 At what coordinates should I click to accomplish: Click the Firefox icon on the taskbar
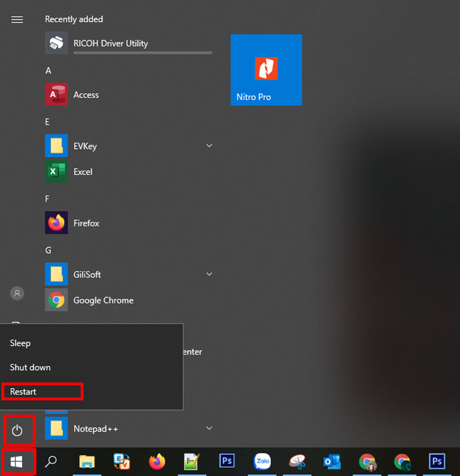[157, 461]
